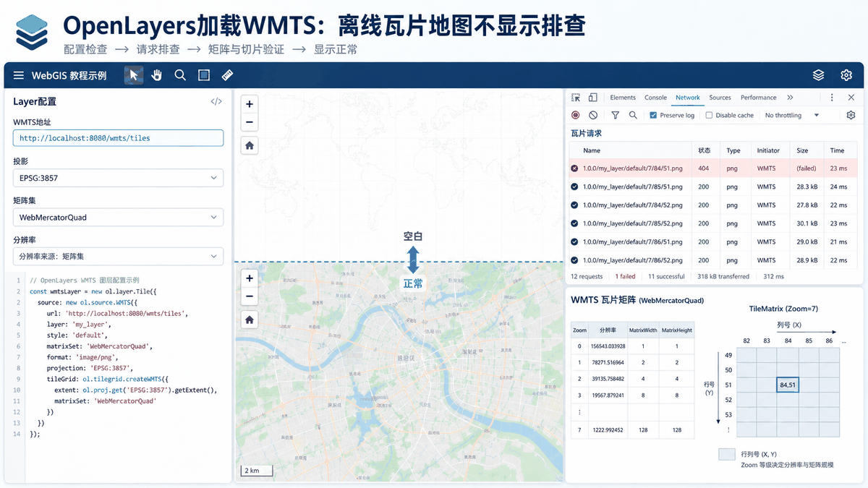868x488 pixels.
Task: Open the network filter funnel
Action: click(616, 115)
